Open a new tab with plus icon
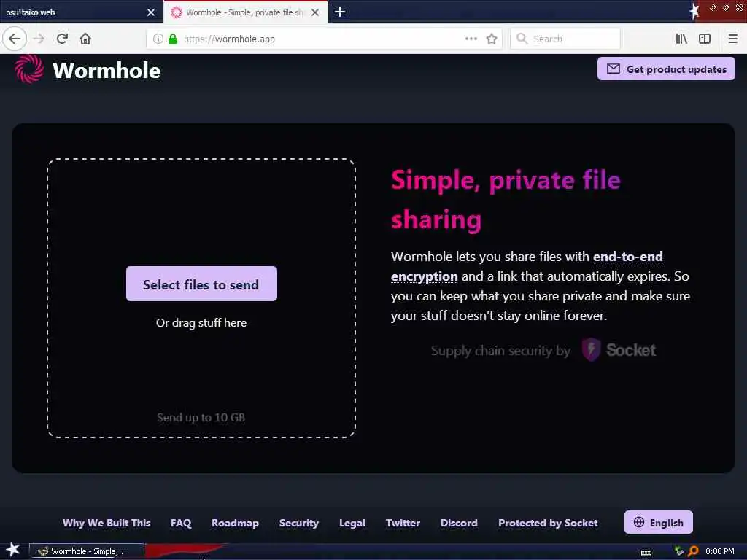The image size is (747, 560). point(340,12)
